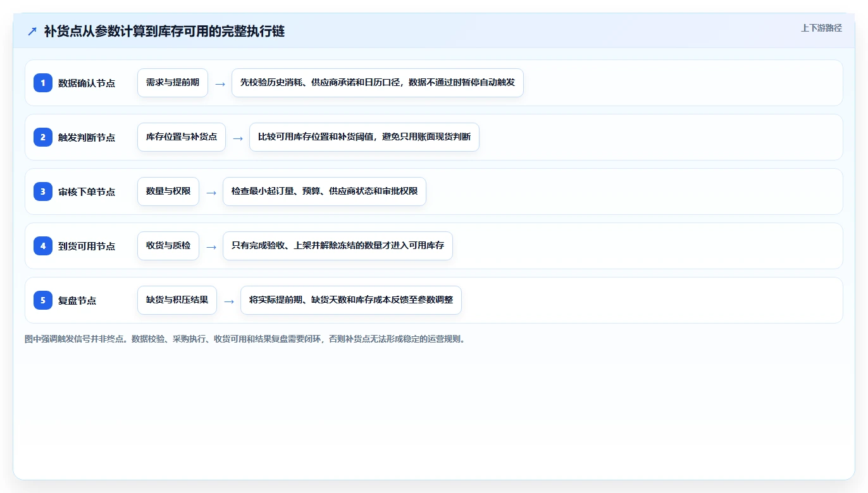Image resolution: width=868 pixels, height=493 pixels.
Task: Open the description starting 比较可用库存位置
Action: (x=364, y=137)
